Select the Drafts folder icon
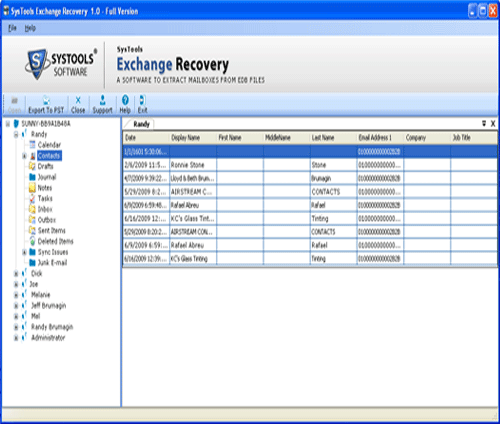The height and width of the screenshot is (424, 500). pos(32,166)
